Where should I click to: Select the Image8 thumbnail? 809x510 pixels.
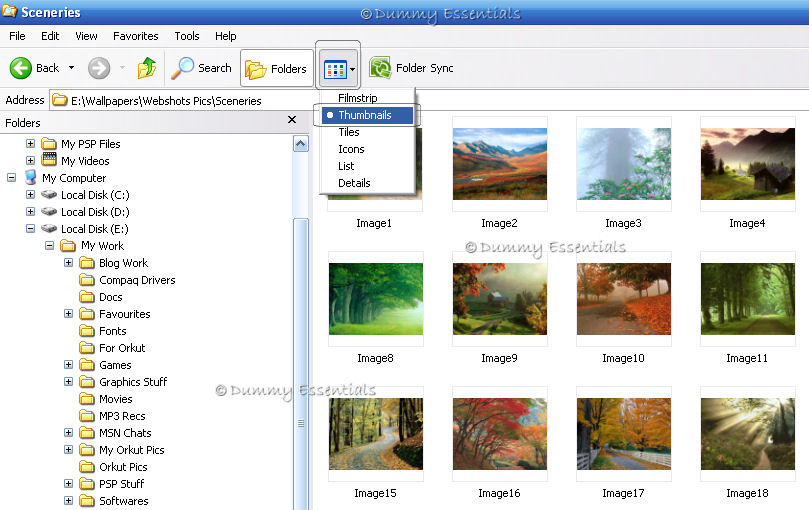[x=376, y=299]
